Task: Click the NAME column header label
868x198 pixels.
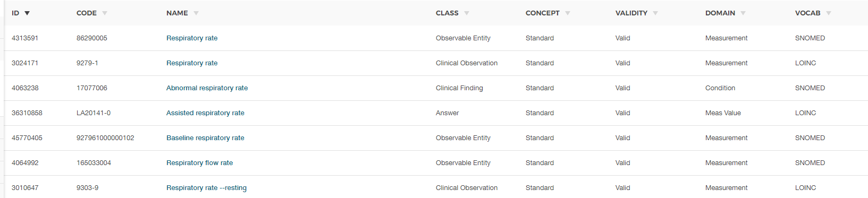Action: 177,13
